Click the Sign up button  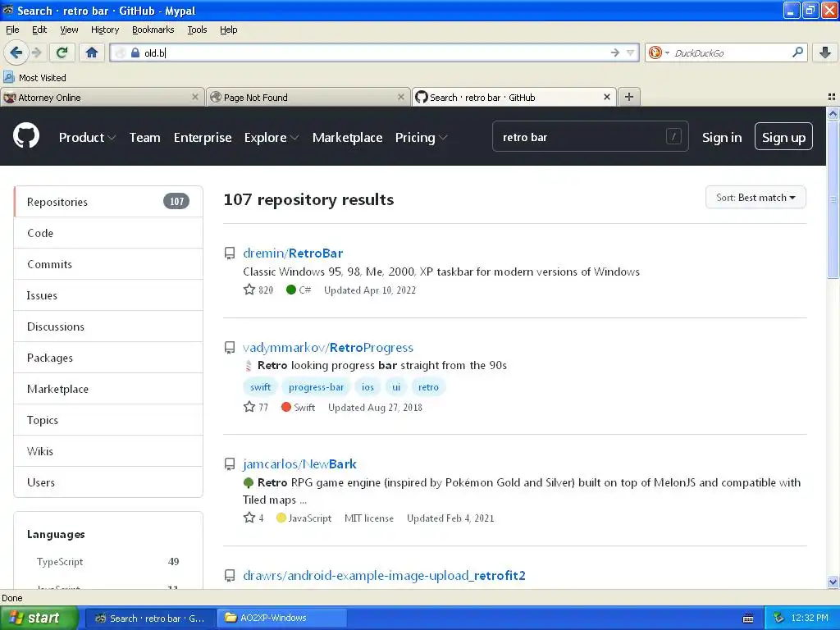point(783,137)
